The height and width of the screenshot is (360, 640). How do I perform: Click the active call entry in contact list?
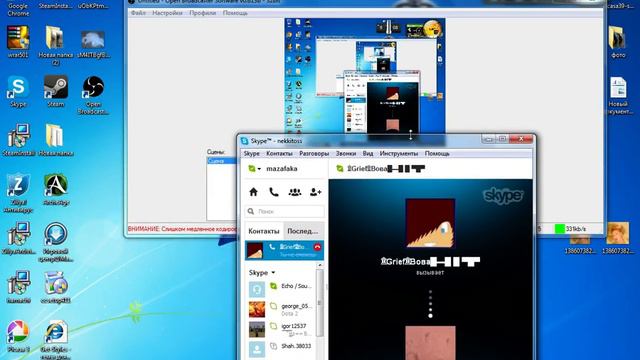[x=284, y=250]
